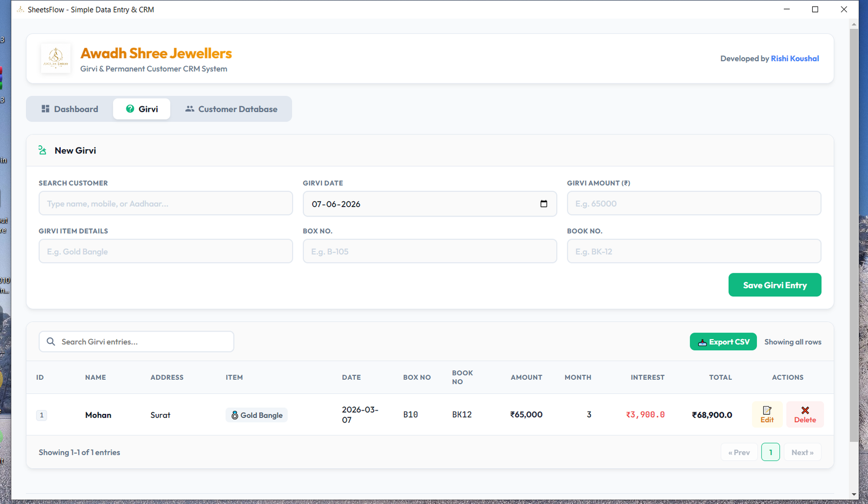868x504 pixels.
Task: Click the total ₹68,900.0 value
Action: click(x=712, y=415)
